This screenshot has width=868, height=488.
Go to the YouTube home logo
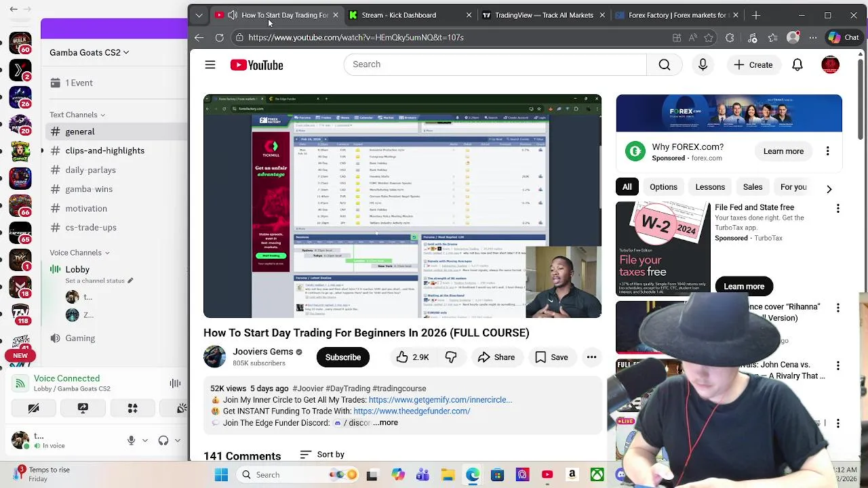coord(256,65)
